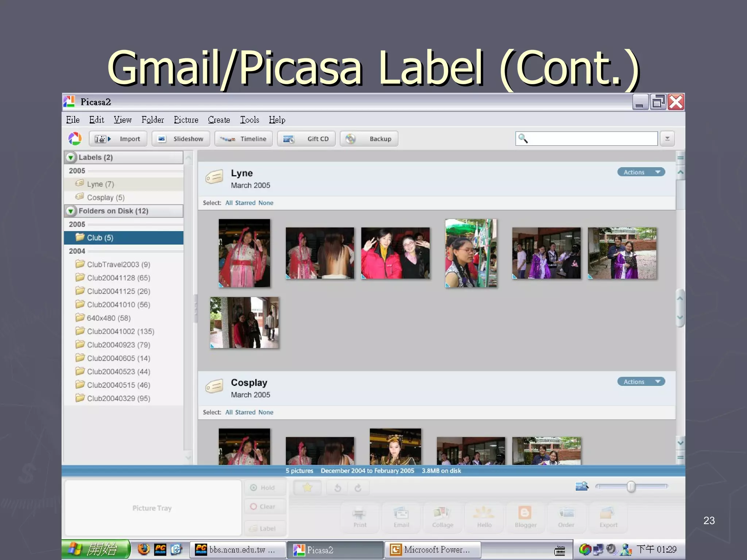This screenshot has height=560, width=747.
Task: Rotate picture counter-clockwise
Action: [337, 488]
